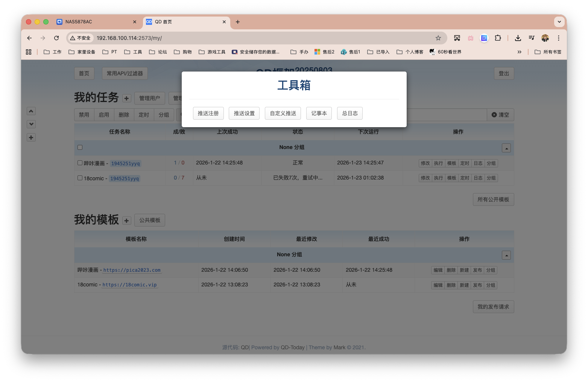Open the browser tab search dropdown

[559, 22]
